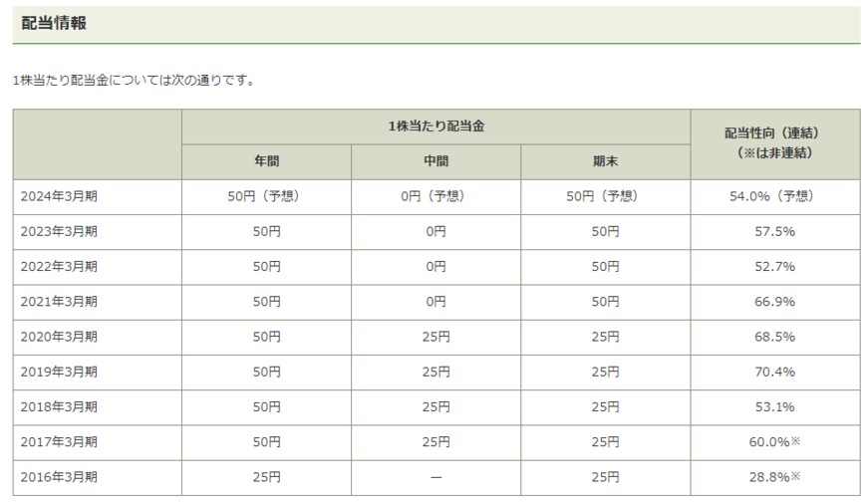
Task: Click the 2021年3月期 row label
Action: click(x=59, y=302)
